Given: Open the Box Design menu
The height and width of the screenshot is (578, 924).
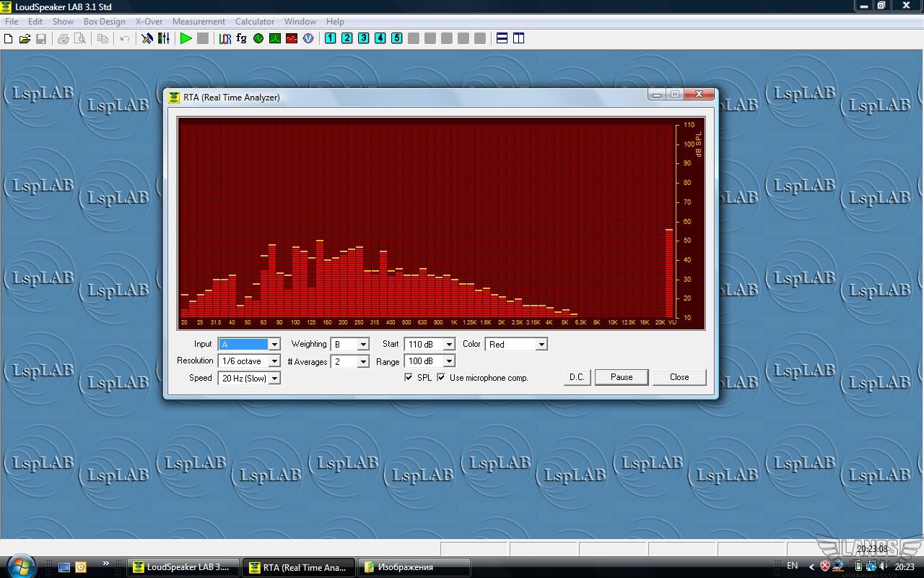Looking at the screenshot, I should pos(105,22).
